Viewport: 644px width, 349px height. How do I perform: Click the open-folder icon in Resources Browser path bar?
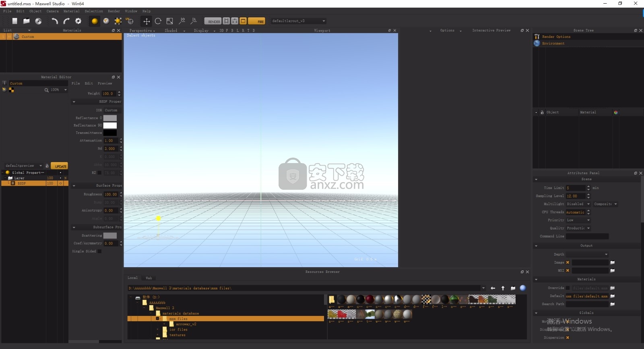tap(513, 288)
